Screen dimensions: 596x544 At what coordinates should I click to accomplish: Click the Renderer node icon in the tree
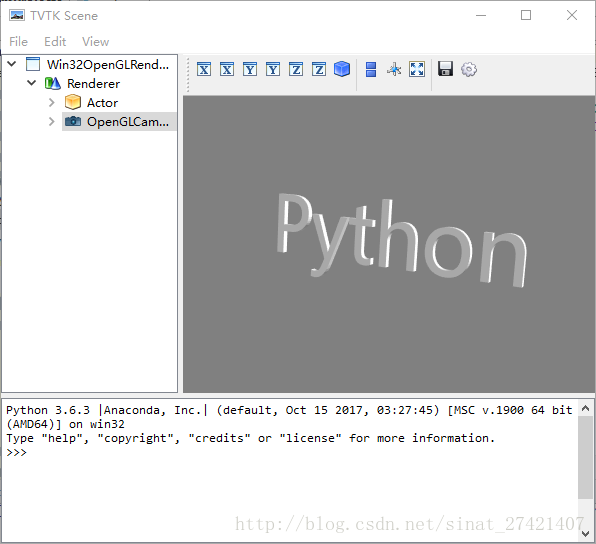point(52,83)
